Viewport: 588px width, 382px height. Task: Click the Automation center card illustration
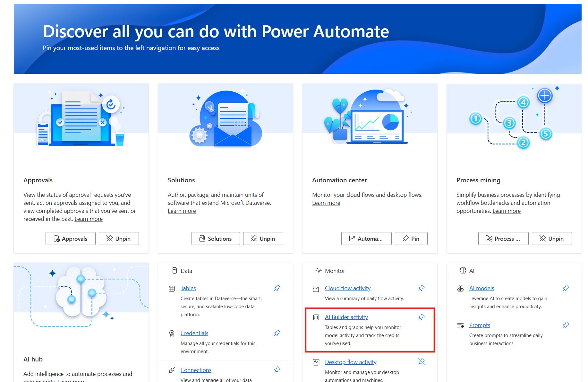tap(368, 116)
